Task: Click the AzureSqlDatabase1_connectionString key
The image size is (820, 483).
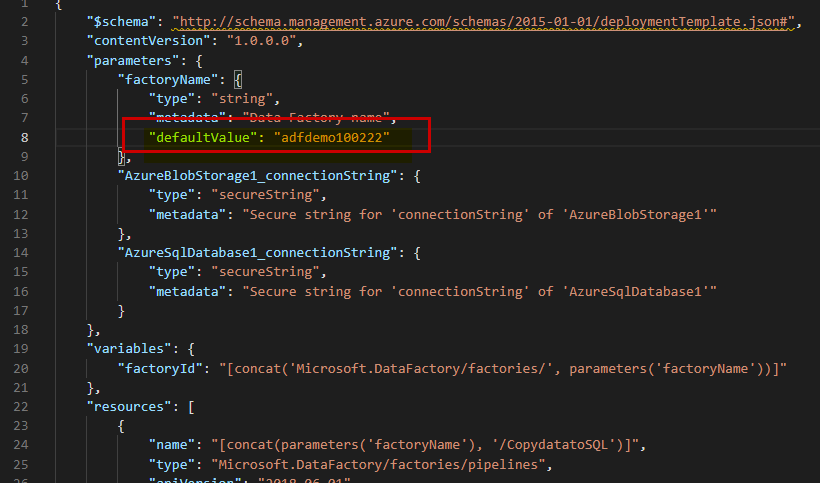Action: (x=257, y=253)
